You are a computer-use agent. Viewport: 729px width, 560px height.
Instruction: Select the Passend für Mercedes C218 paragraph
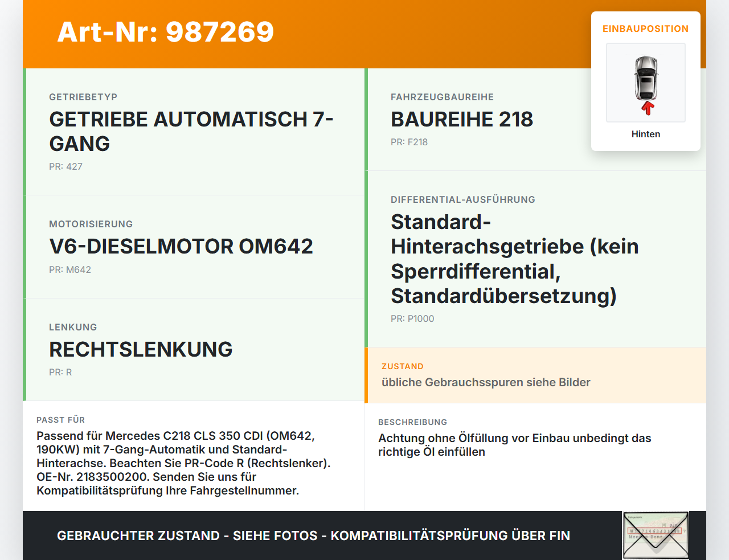[183, 464]
